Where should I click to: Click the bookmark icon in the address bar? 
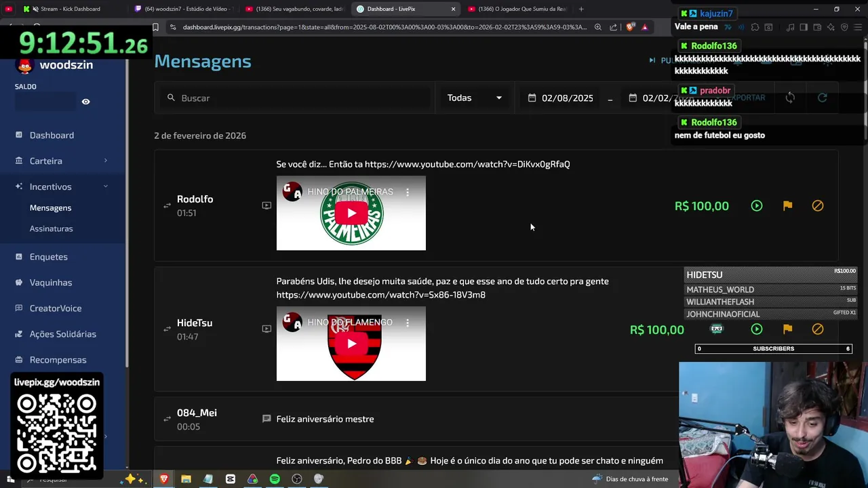(x=155, y=27)
